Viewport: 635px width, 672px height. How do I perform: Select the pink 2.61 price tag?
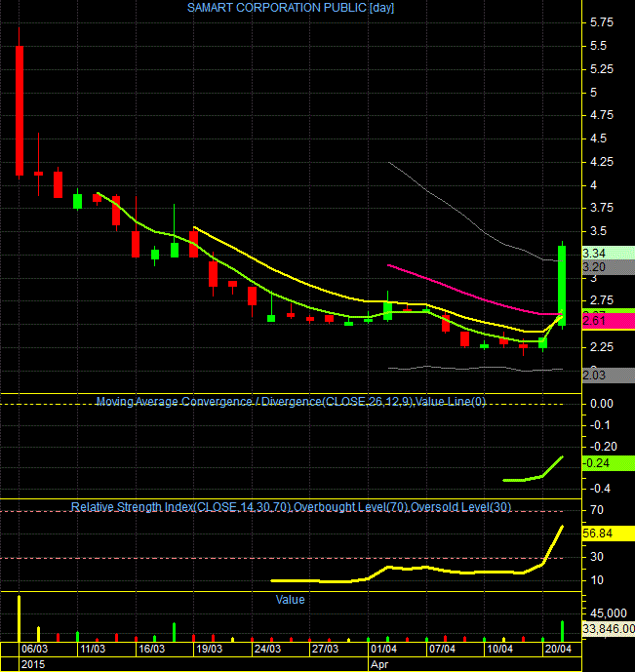click(609, 321)
